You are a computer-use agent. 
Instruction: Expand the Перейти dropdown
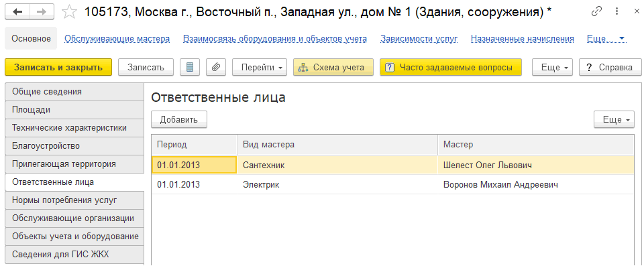pyautogui.click(x=260, y=67)
